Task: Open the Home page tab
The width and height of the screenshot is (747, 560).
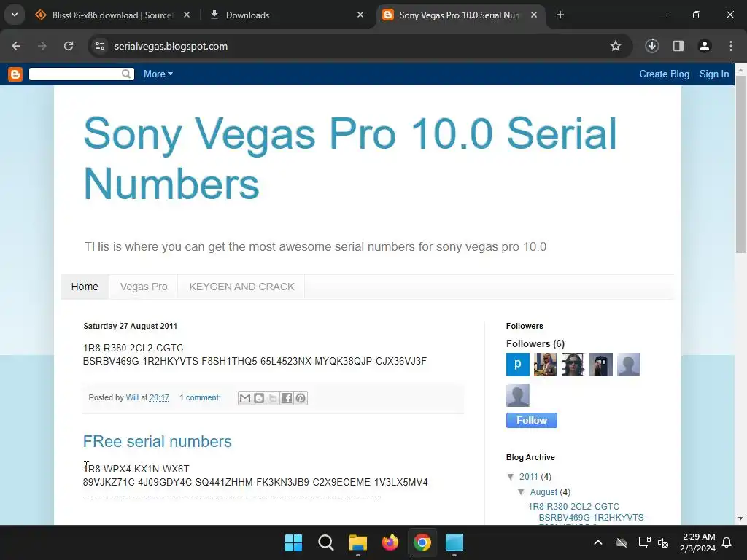Action: click(85, 287)
